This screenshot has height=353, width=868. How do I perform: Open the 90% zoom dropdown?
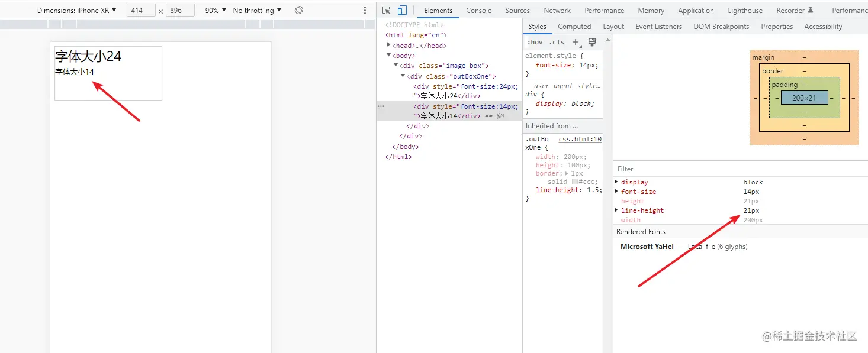[x=216, y=10]
